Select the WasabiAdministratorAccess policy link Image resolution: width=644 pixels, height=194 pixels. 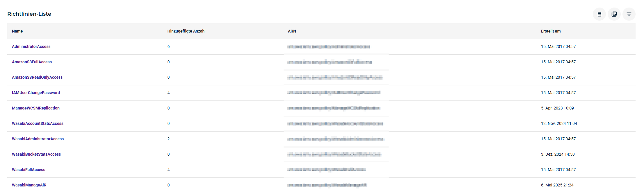tap(38, 139)
